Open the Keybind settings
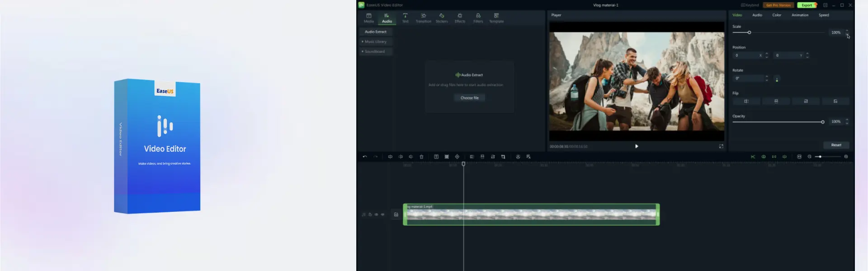This screenshot has height=271, width=868. point(750,5)
